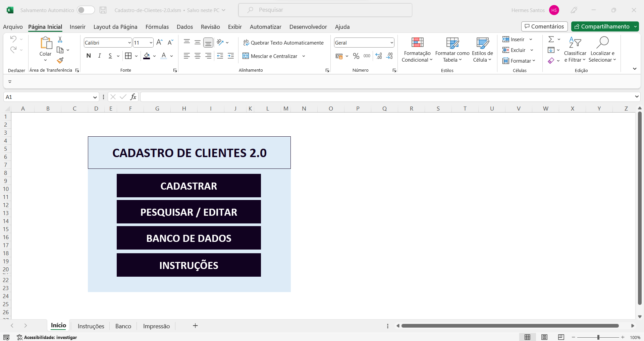
Task: Open the Fórmulas ribbon tab
Action: [157, 27]
